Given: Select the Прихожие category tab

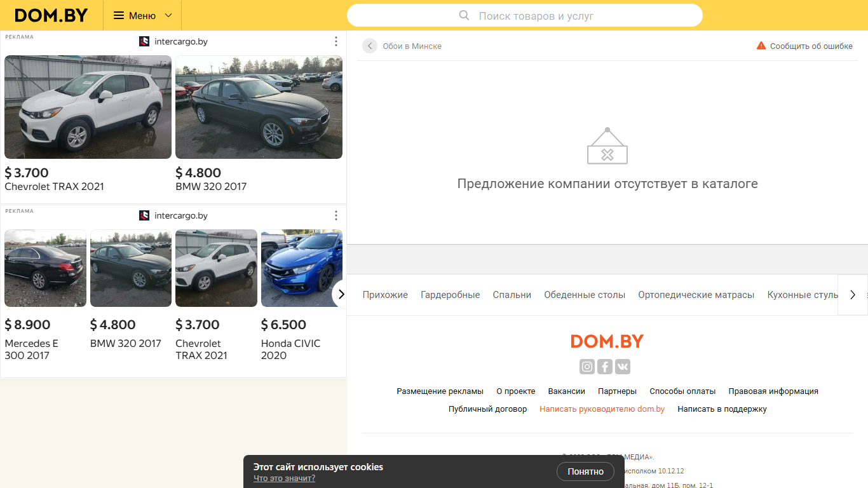Looking at the screenshot, I should 385,295.
